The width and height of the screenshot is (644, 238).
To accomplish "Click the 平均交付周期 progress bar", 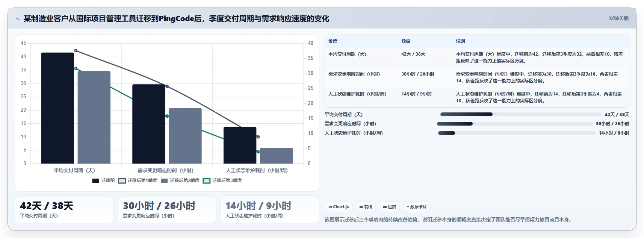I will coord(521,114).
